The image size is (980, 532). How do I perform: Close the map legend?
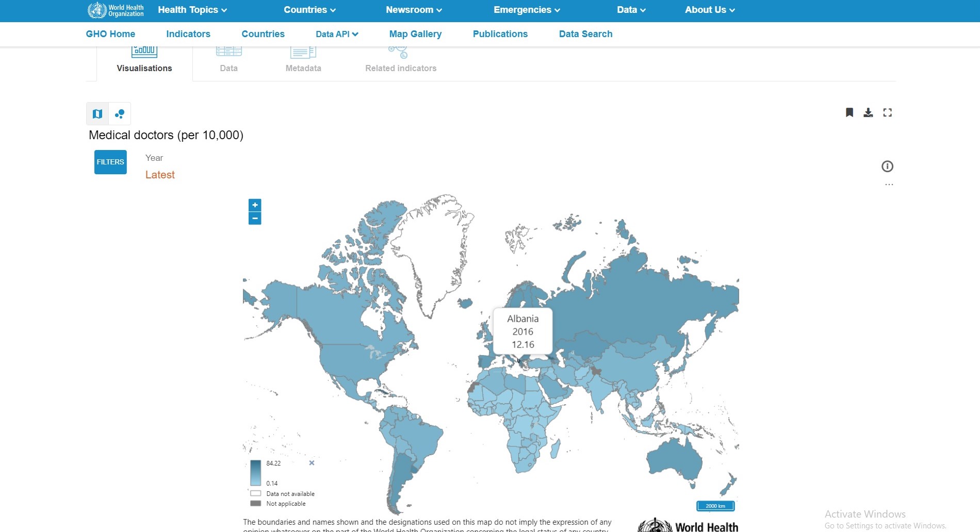pyautogui.click(x=312, y=463)
